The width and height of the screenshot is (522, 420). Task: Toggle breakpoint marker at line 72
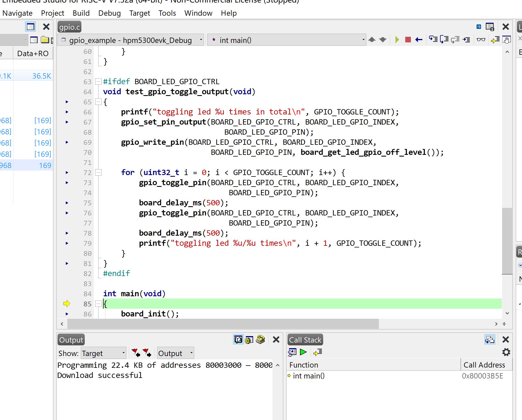(x=67, y=173)
